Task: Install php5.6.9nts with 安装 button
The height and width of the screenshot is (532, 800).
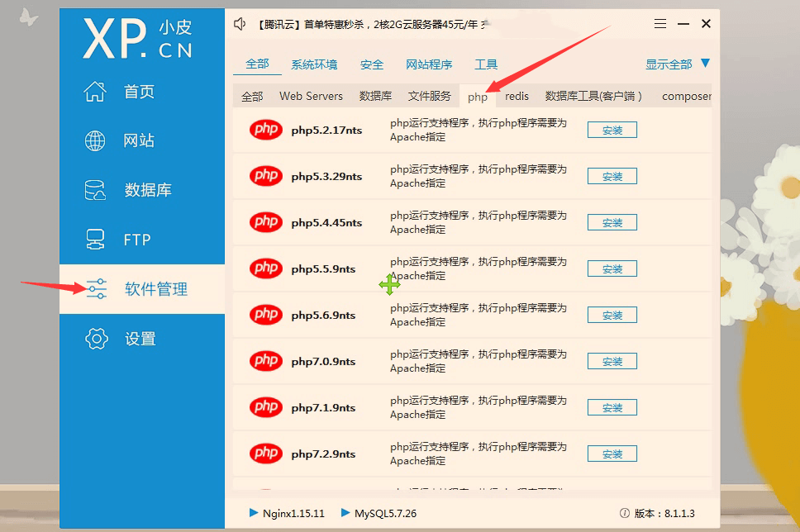Action: (x=612, y=316)
